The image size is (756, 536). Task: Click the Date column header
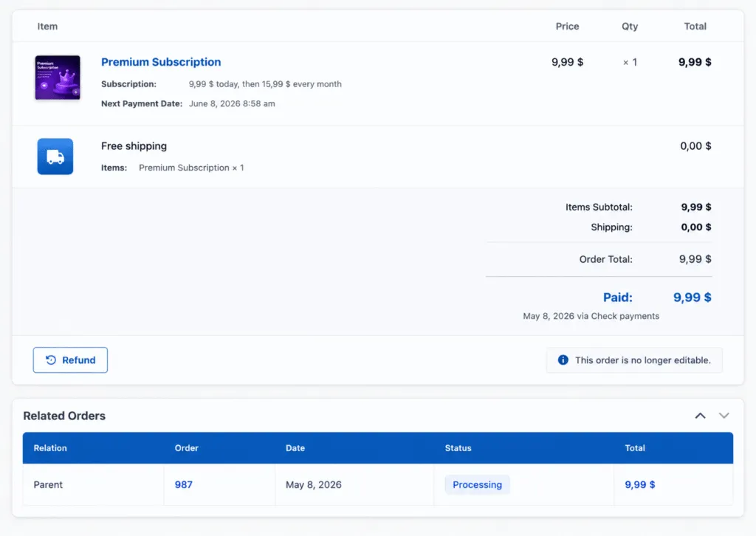point(295,448)
